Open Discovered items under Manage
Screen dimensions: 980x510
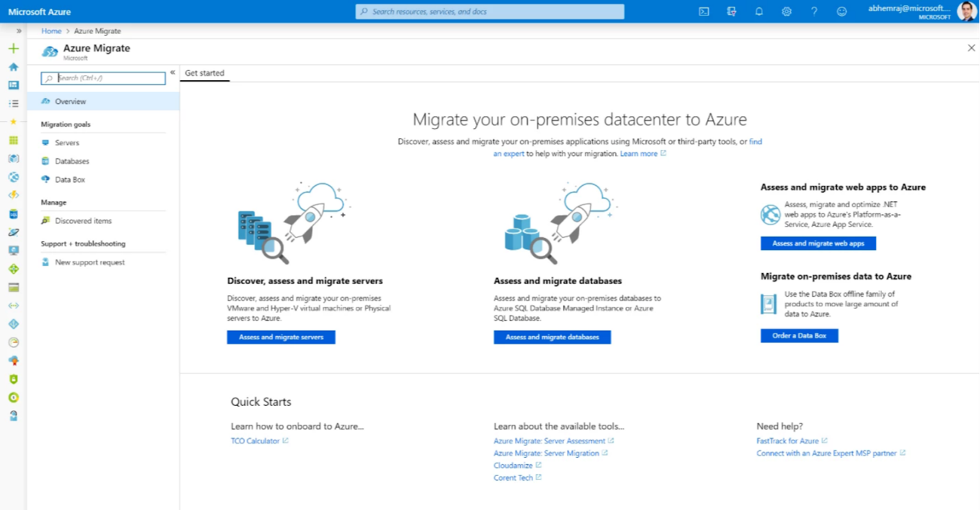[83, 221]
